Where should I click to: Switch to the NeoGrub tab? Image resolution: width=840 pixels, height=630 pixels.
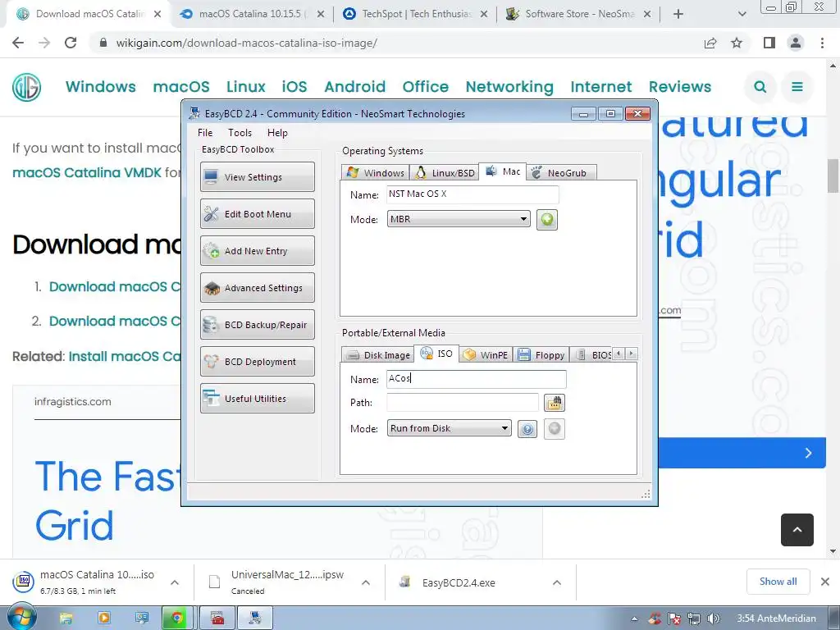561,172
